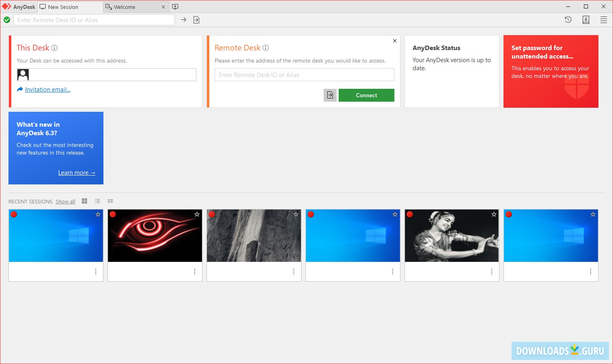Click Show all recent sessions link
Screen dimensions: 613x364
point(65,201)
